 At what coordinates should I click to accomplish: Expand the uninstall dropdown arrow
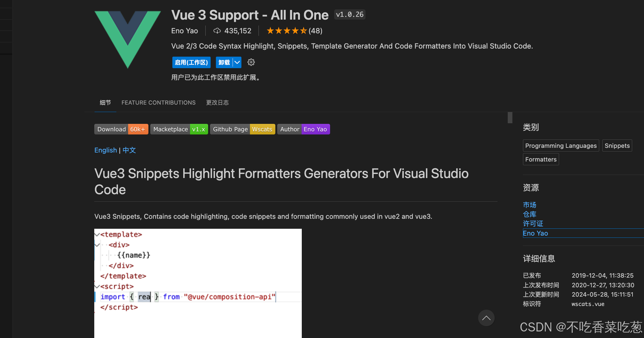click(x=237, y=62)
